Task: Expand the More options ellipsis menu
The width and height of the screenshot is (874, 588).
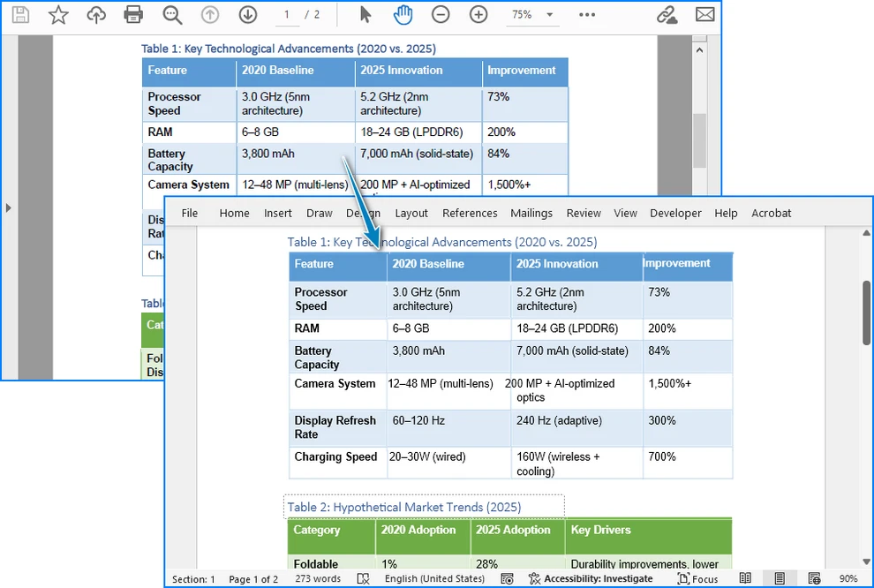Action: point(587,14)
